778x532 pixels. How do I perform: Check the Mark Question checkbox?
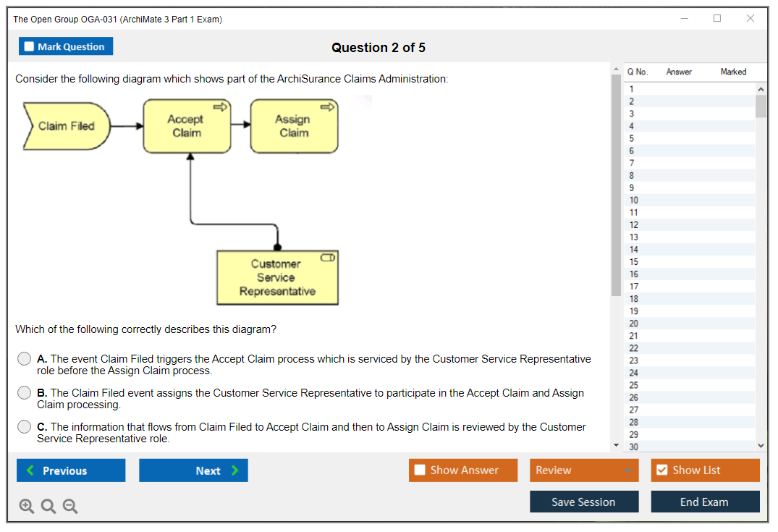pyautogui.click(x=30, y=47)
